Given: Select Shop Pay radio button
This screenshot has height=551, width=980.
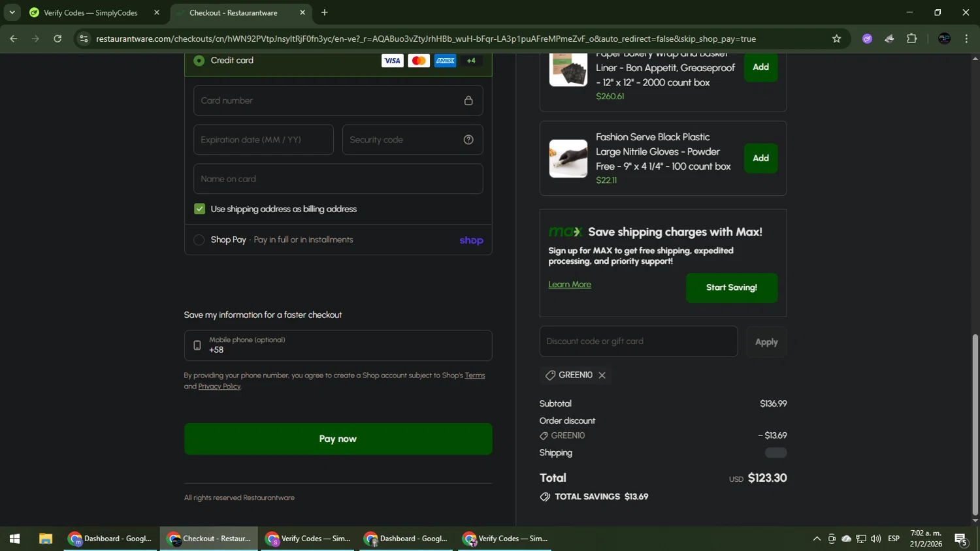Looking at the screenshot, I should 199,240.
